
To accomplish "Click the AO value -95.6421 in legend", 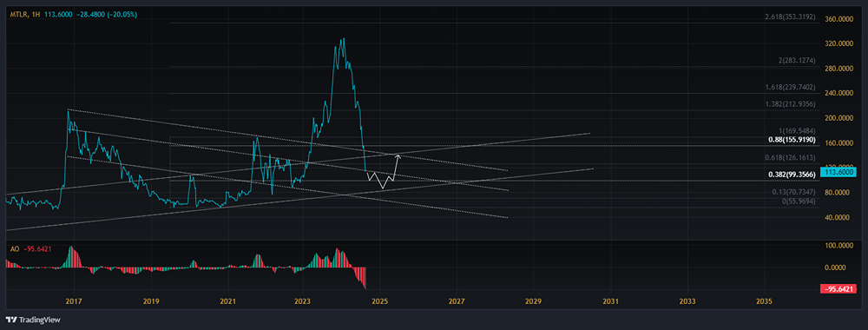I will click(x=37, y=248).
